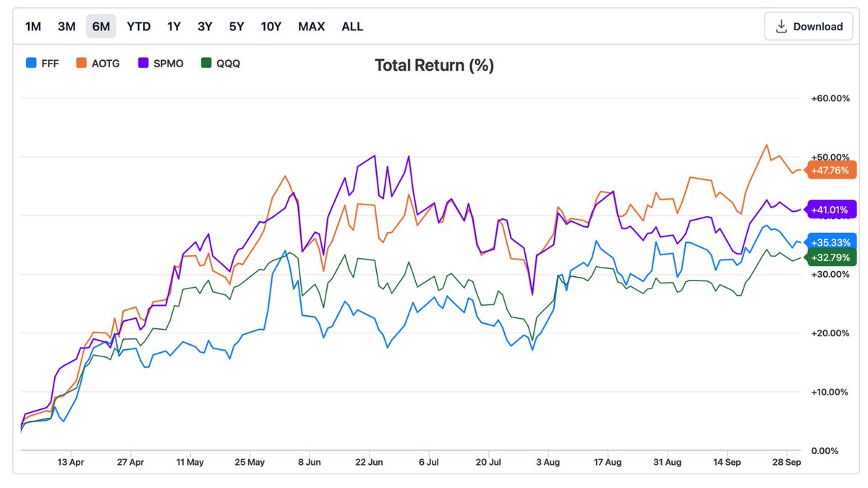Click the 28 Sep date label
The width and height of the screenshot is (868, 488).
(788, 461)
